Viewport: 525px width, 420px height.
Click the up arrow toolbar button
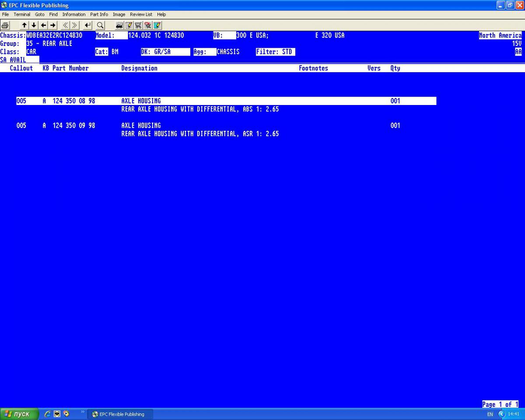pos(24,25)
